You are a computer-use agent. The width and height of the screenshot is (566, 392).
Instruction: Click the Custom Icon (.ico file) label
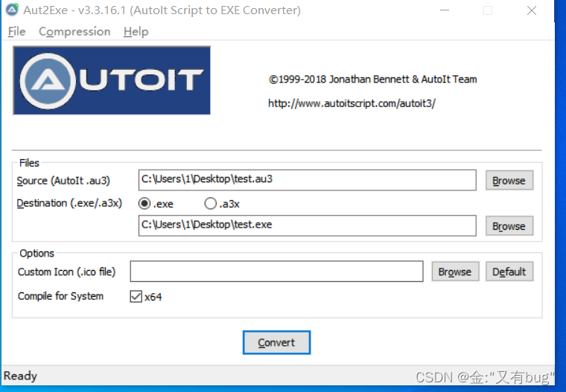click(66, 271)
